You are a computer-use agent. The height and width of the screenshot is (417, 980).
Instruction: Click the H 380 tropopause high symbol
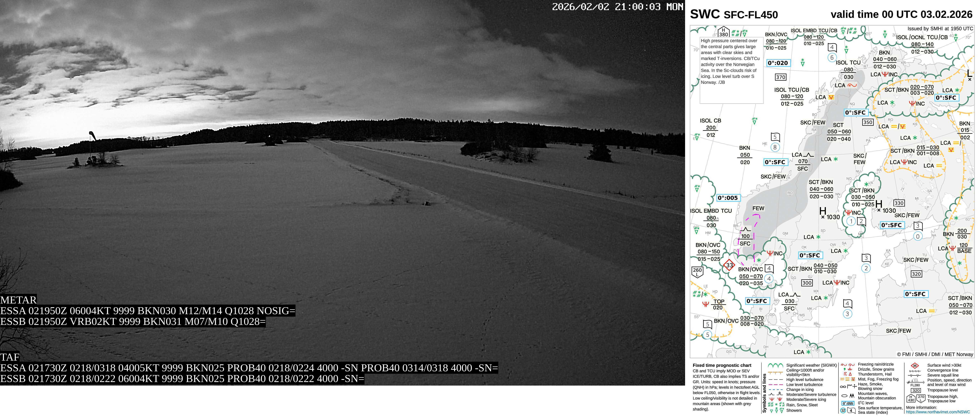click(723, 32)
